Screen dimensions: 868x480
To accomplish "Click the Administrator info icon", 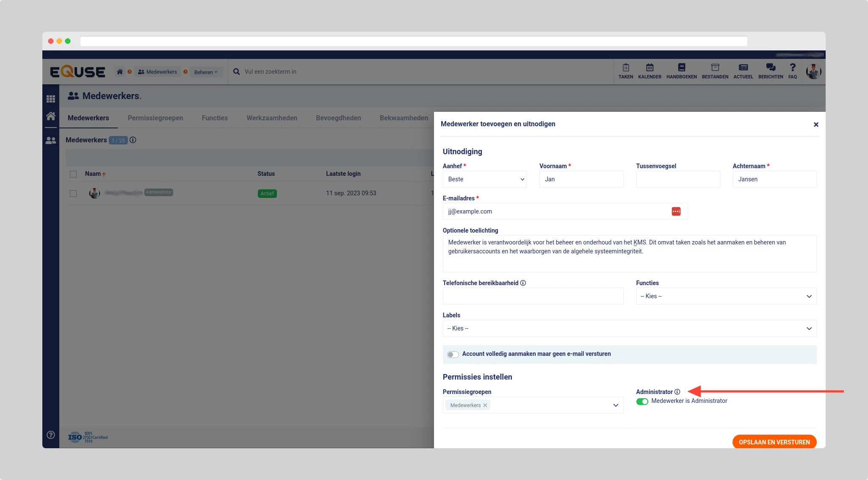I will pyautogui.click(x=677, y=392).
